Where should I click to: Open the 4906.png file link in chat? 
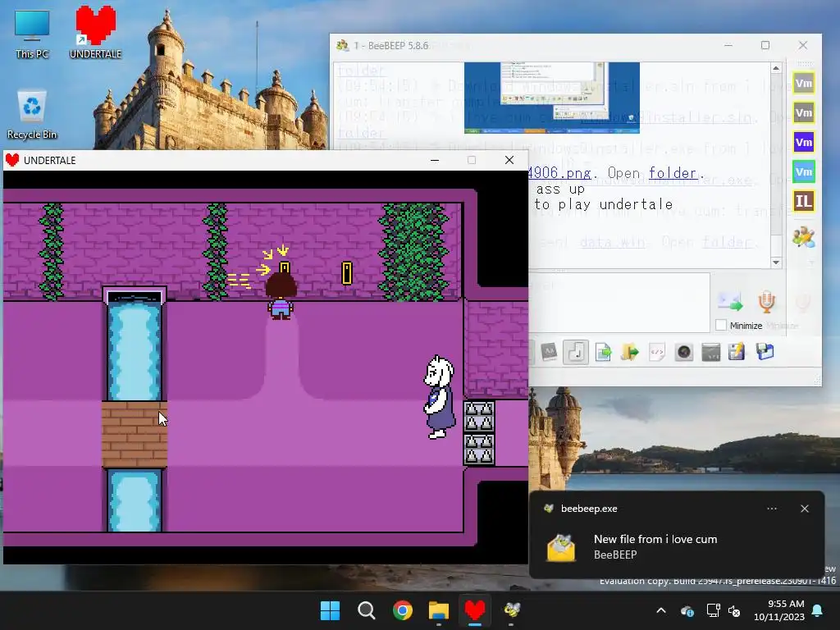coord(559,173)
